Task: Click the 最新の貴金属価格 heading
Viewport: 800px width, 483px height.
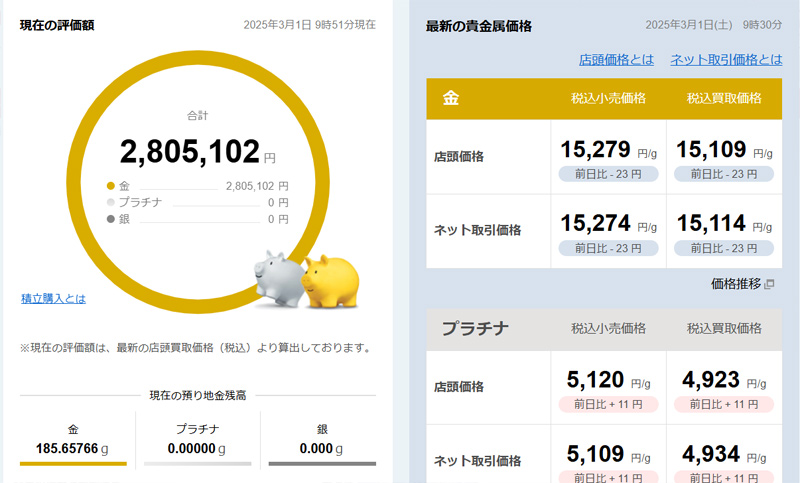Action: [x=479, y=26]
